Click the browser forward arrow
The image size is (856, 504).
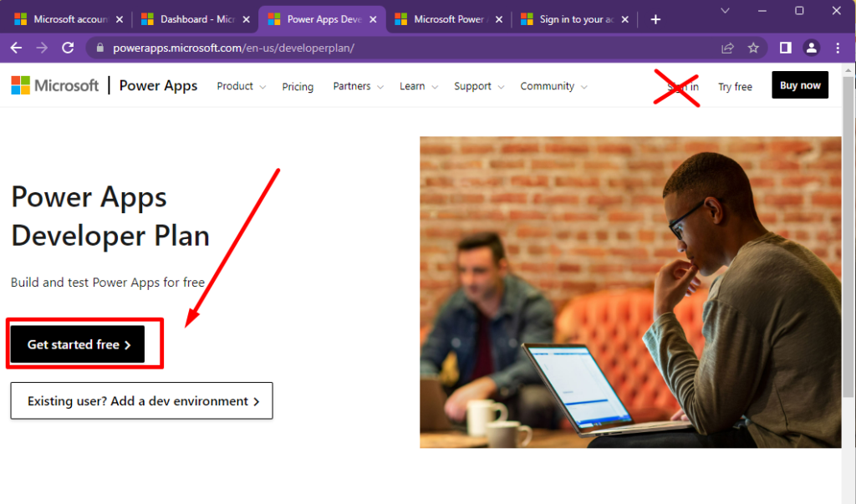click(x=42, y=48)
